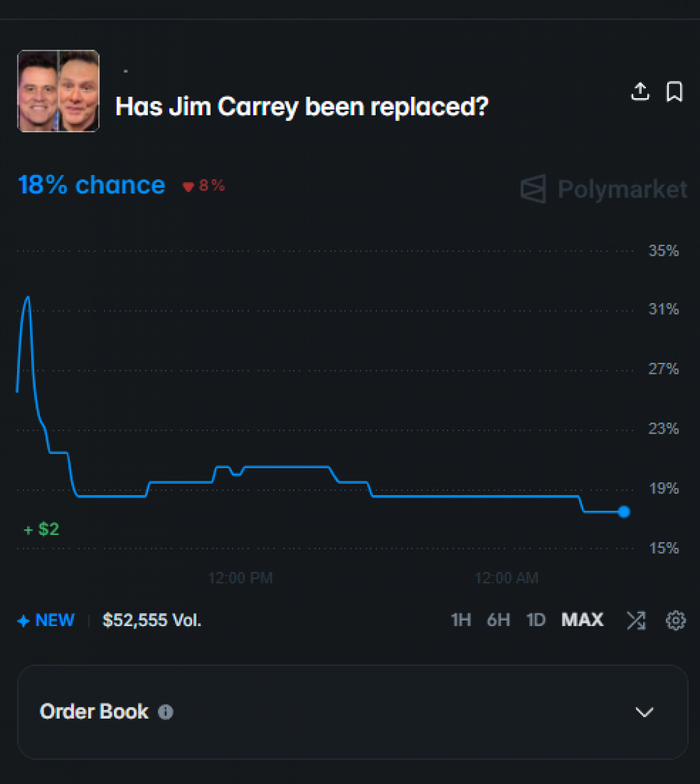Click the red 8% down indicator
The height and width of the screenshot is (784, 700).
pos(204,186)
